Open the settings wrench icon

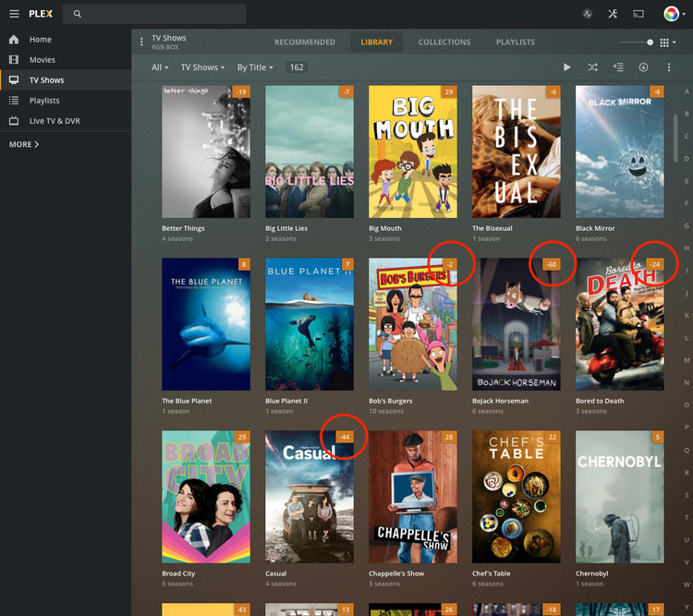613,14
